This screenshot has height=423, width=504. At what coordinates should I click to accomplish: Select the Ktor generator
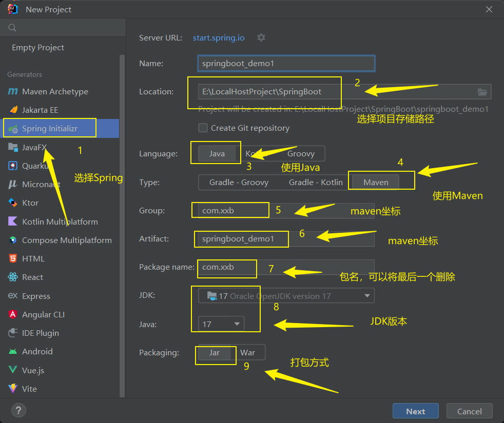(x=30, y=203)
